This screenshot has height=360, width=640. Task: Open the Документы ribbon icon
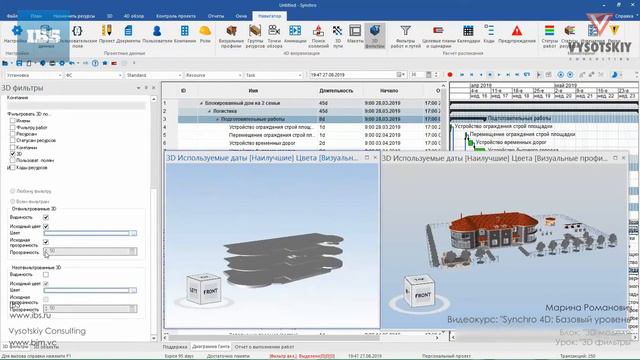(128, 31)
